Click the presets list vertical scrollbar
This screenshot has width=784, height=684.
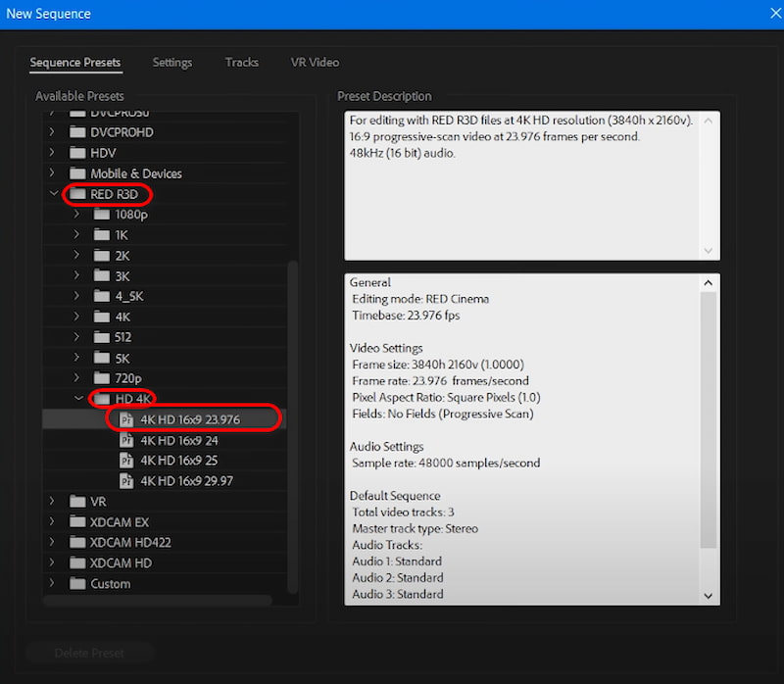tap(292, 427)
